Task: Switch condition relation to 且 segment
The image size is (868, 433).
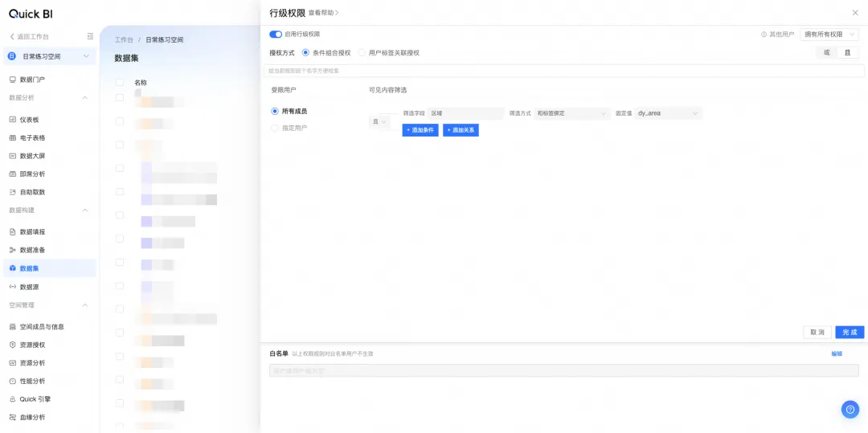Action: click(848, 53)
